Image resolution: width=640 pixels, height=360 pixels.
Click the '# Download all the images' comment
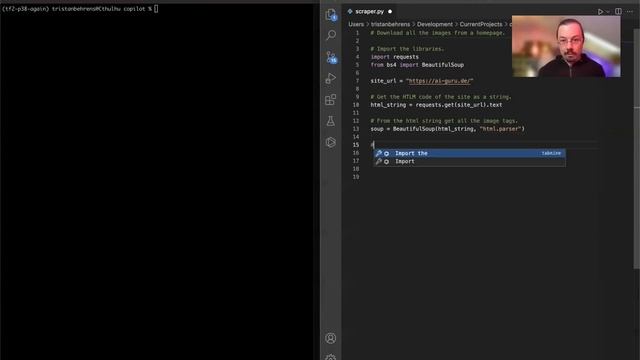pos(438,33)
